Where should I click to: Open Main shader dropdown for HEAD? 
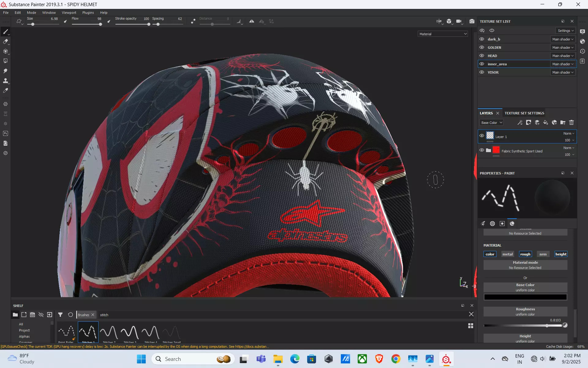point(563,56)
